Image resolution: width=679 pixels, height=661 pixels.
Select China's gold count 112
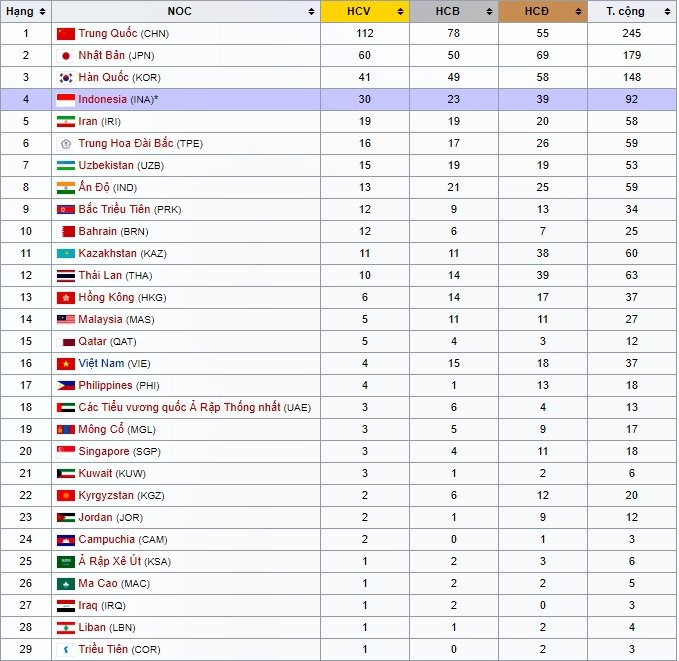tap(365, 33)
